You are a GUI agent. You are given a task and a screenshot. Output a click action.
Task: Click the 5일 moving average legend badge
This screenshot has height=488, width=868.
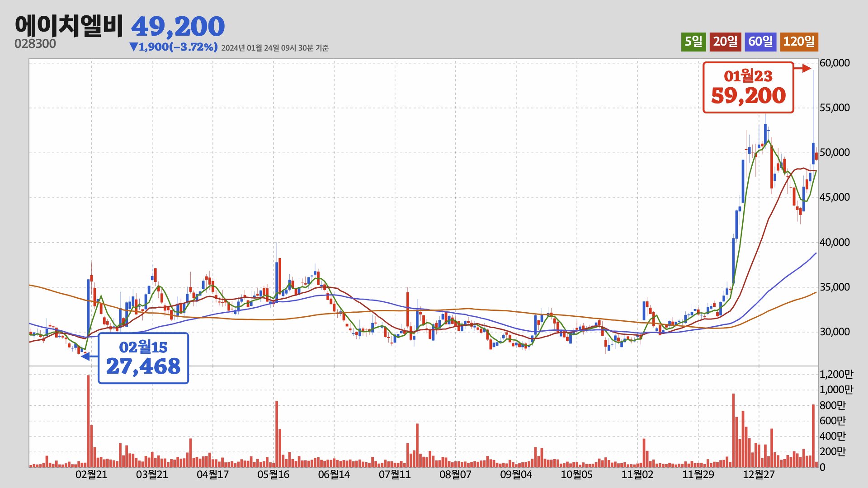click(x=693, y=42)
